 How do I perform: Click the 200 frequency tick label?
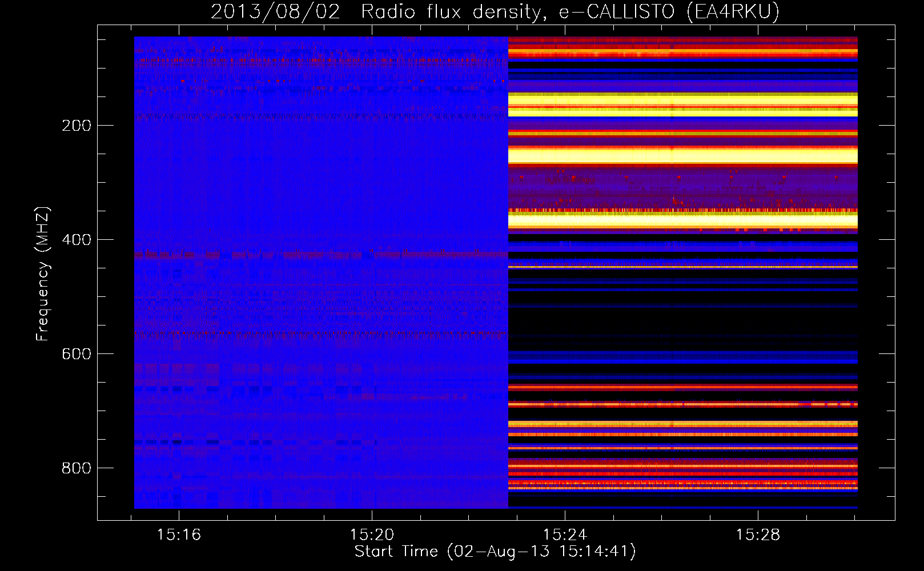[77, 126]
